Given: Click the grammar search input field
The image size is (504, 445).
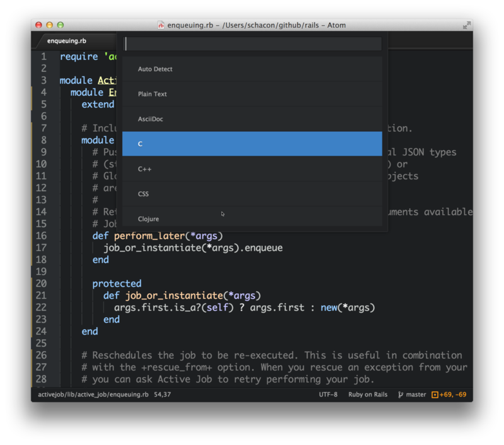Looking at the screenshot, I should pos(252,43).
